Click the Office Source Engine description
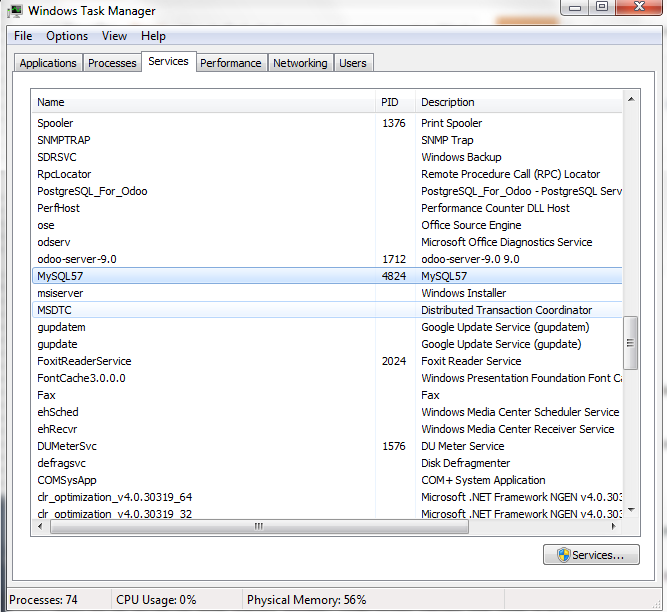The width and height of the screenshot is (667, 612). [471, 225]
